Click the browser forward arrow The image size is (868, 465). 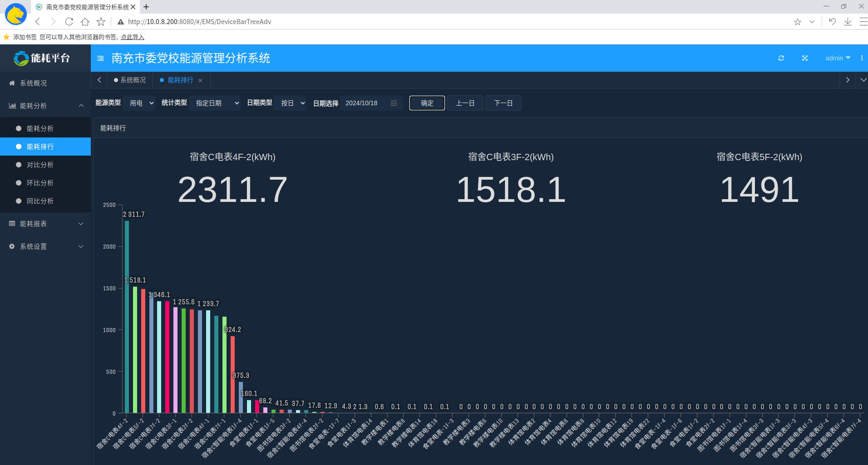(x=53, y=21)
